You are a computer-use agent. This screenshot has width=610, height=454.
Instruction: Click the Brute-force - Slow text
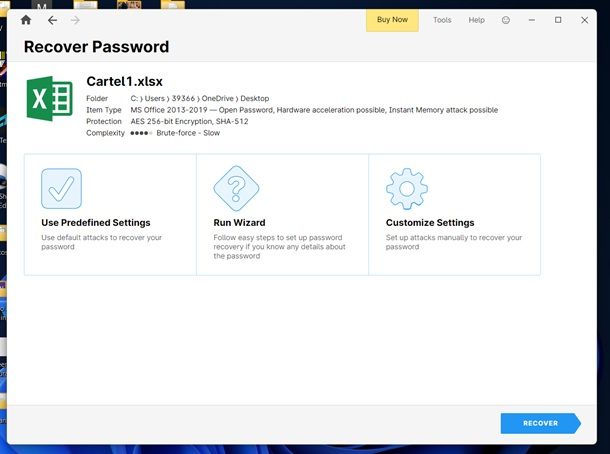pyautogui.click(x=188, y=133)
